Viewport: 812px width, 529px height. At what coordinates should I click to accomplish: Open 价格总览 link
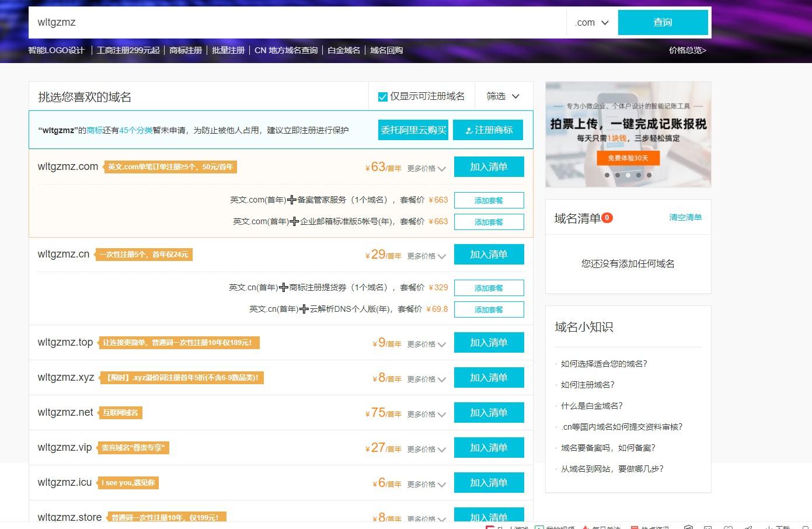click(x=687, y=50)
